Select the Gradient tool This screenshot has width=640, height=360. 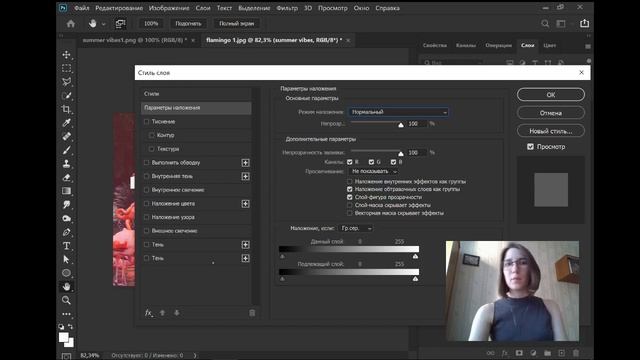pyautogui.click(x=67, y=191)
